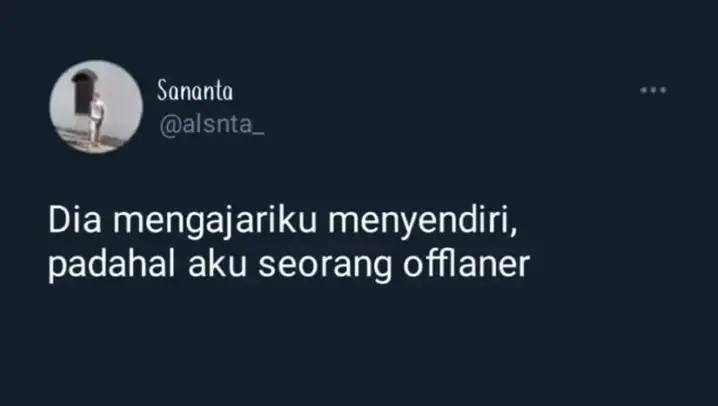The height and width of the screenshot is (406, 718).
Task: Select the word "seorang" in the tweet
Action: click(x=325, y=267)
